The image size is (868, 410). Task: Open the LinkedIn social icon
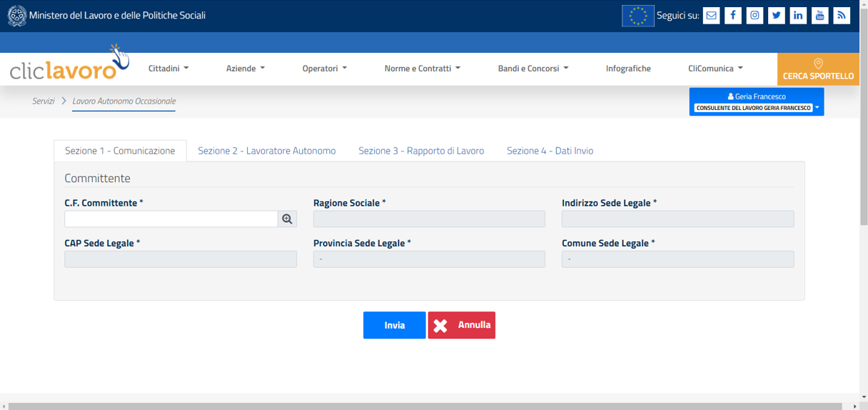coord(798,16)
